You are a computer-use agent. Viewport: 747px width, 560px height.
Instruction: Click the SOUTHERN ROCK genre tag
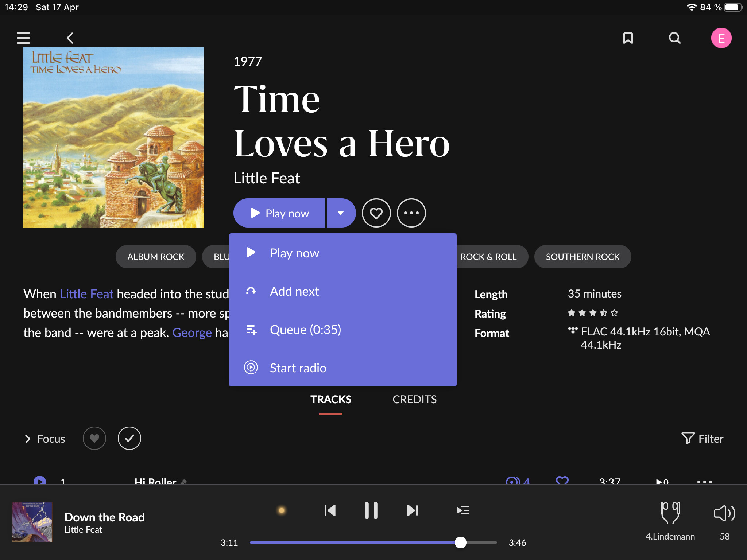[x=582, y=257]
